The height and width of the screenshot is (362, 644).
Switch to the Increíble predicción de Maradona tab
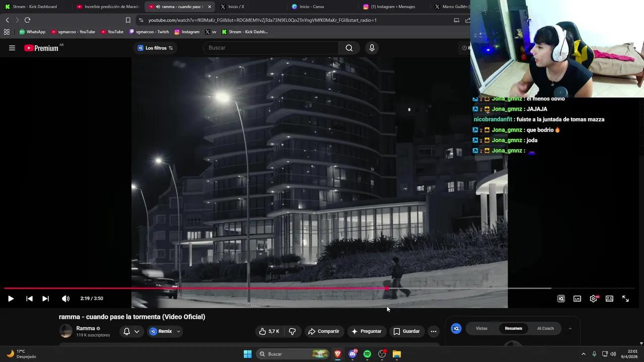click(108, 7)
